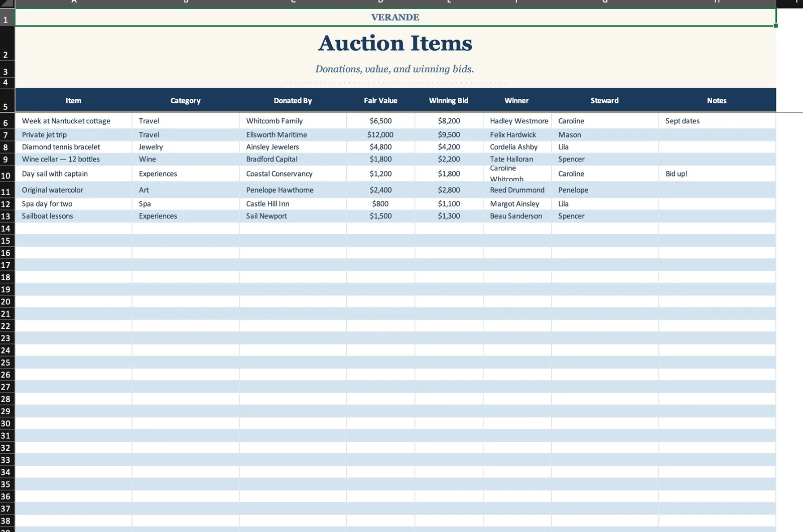Select 'Sail Newport' donor cell

tap(293, 216)
